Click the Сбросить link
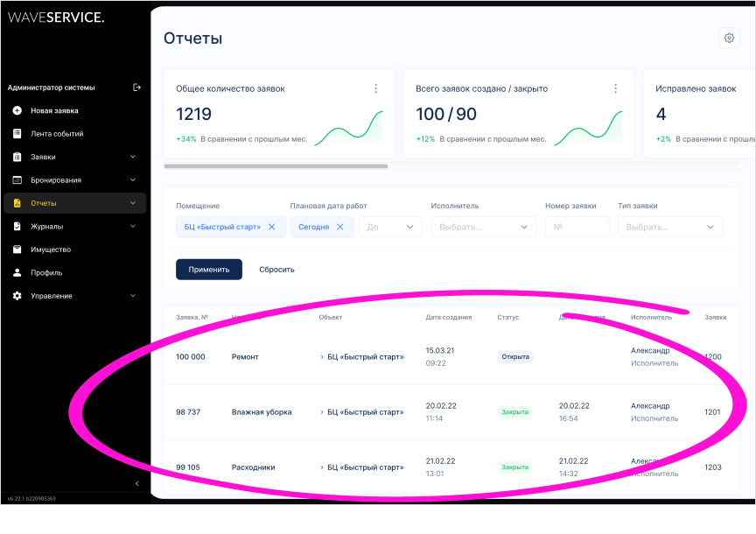 pos(276,270)
